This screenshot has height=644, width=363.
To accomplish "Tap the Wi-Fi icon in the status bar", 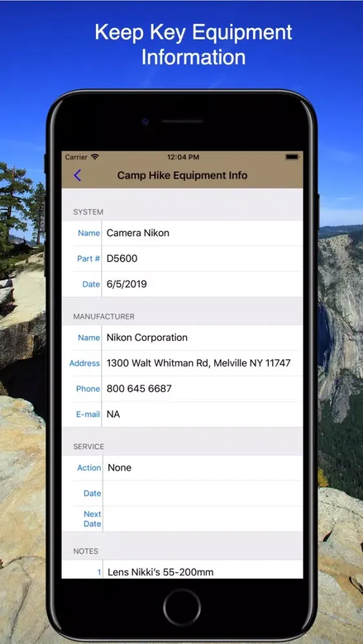I will (x=95, y=157).
